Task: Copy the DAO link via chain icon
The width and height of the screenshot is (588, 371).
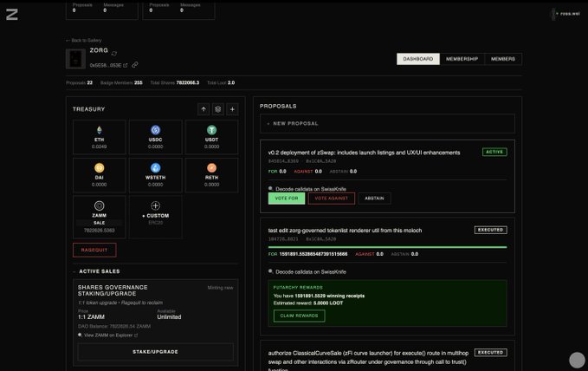Action: coord(134,65)
